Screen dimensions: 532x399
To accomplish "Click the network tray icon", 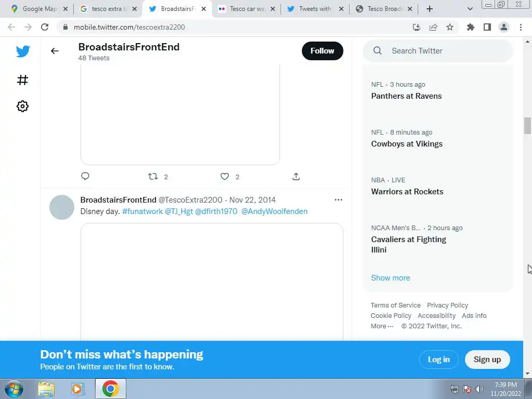I will [x=455, y=389].
